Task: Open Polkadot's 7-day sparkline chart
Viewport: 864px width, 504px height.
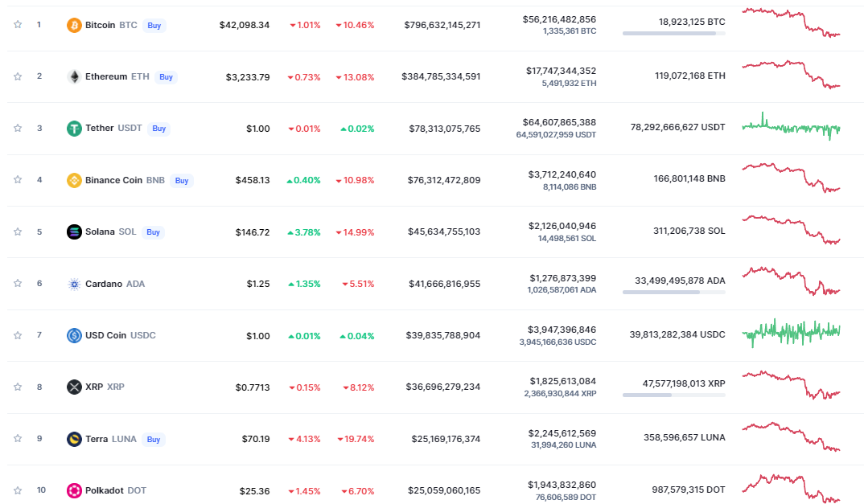Action: click(792, 489)
